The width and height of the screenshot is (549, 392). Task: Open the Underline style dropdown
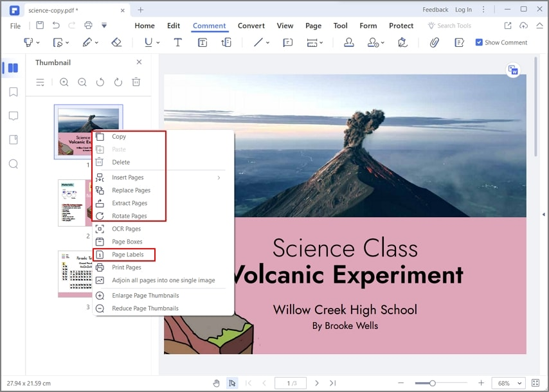157,42
